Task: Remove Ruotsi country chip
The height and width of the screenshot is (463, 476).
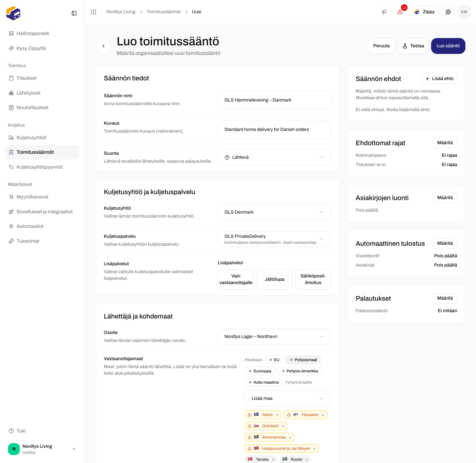Action: (307, 460)
